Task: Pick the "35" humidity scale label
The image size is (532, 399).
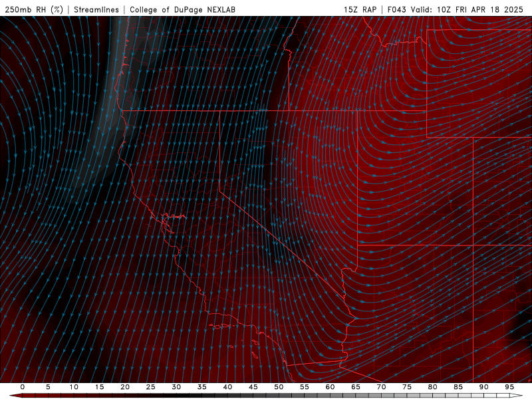Action: pyautogui.click(x=202, y=387)
